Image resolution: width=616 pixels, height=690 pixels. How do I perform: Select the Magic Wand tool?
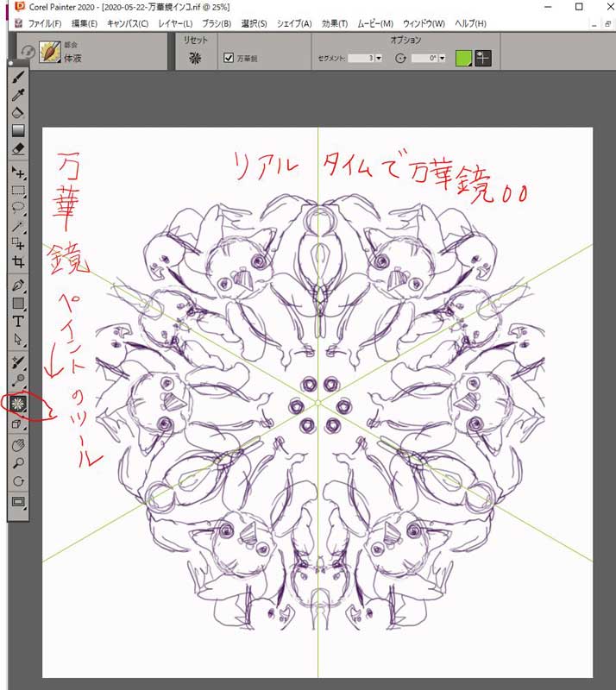(x=17, y=226)
